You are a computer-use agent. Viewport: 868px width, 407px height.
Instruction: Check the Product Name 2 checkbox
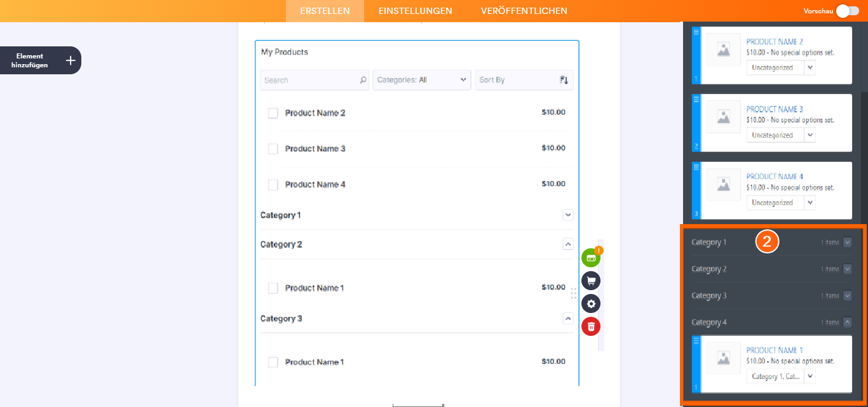[273, 113]
